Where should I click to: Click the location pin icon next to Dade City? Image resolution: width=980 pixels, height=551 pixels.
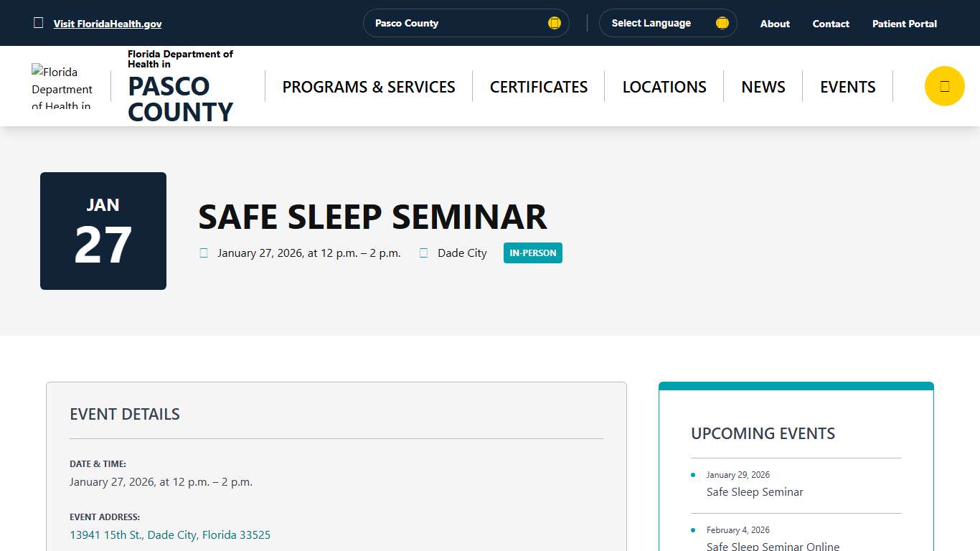(x=423, y=253)
